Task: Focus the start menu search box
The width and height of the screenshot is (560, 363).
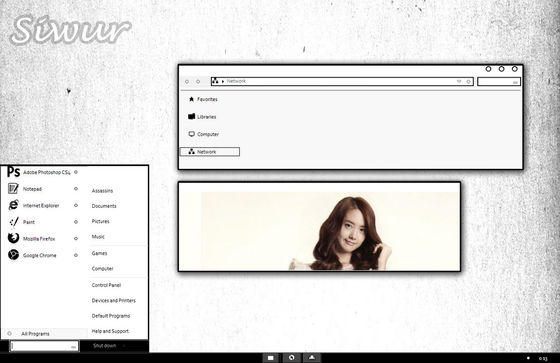Action: 44,346
